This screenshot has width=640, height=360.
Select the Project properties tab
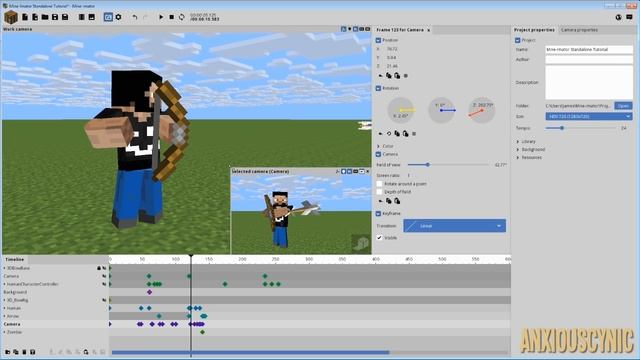tap(534, 30)
